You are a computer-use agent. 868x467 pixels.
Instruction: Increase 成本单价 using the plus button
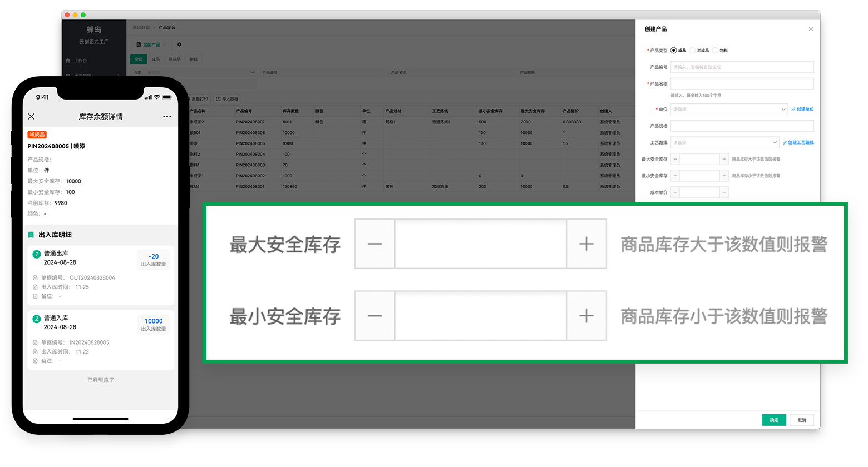click(724, 192)
